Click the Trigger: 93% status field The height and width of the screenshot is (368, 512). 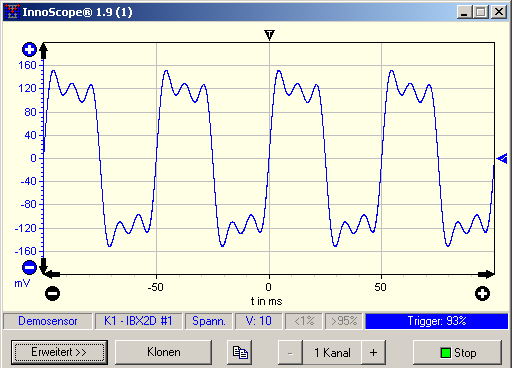click(x=437, y=321)
